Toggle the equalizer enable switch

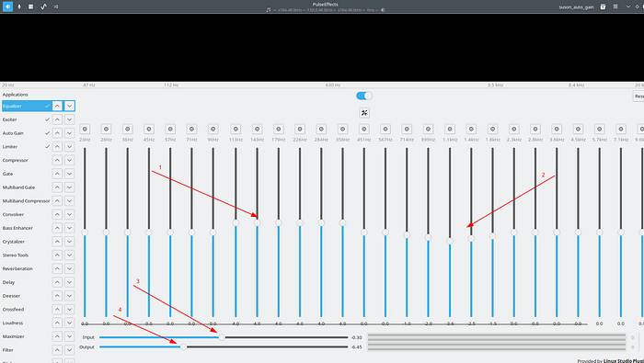(x=364, y=96)
